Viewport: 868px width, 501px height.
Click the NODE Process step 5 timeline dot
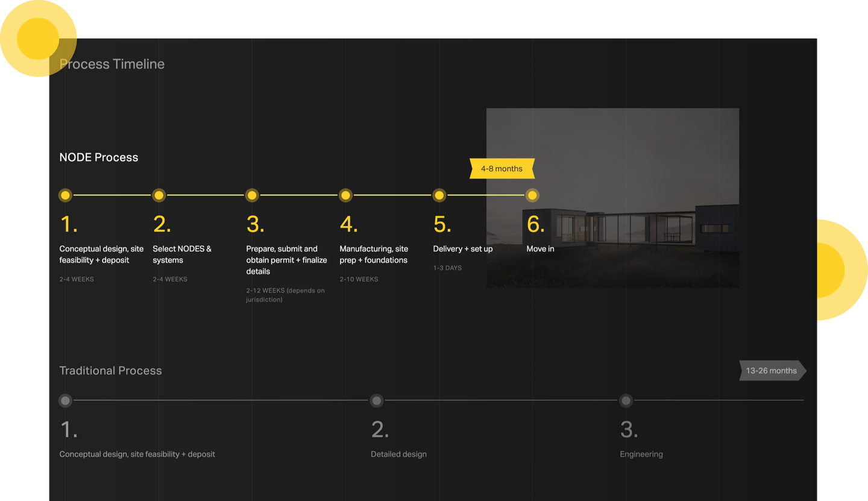pos(439,195)
